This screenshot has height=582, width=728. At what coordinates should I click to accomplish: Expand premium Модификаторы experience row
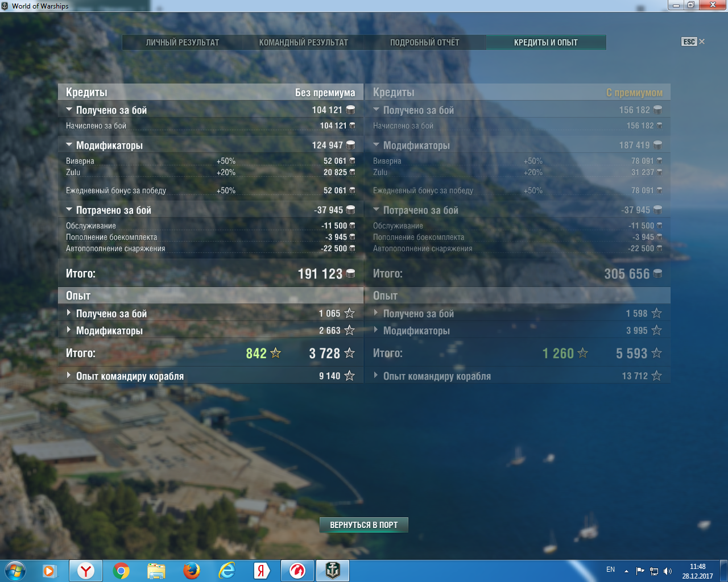pyautogui.click(x=376, y=330)
